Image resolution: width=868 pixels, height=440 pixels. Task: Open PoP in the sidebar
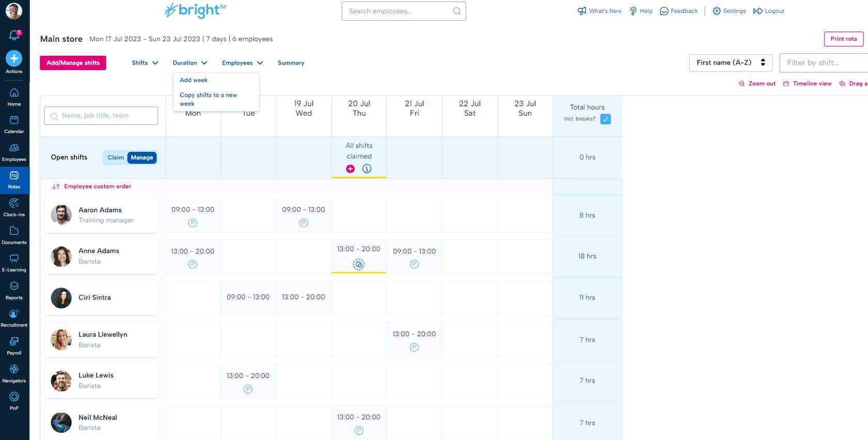(14, 401)
